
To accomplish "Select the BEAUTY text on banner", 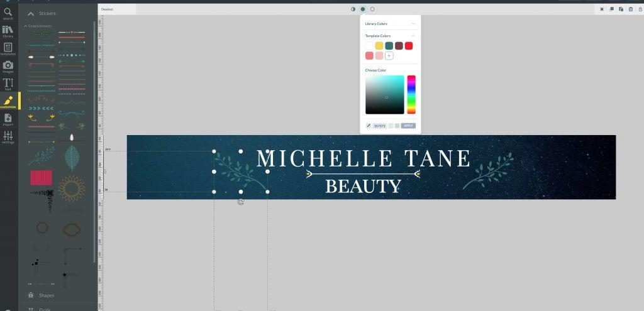I will 363,186.
